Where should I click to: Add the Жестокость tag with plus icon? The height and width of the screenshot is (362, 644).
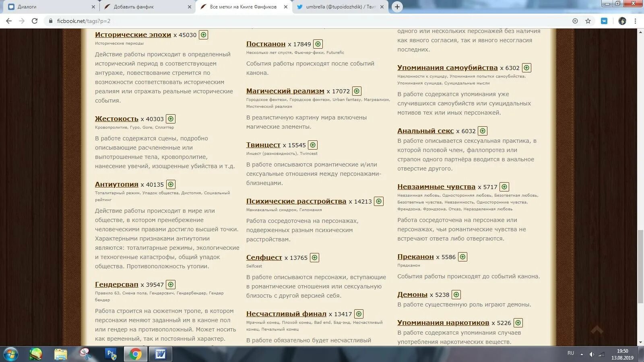(171, 119)
